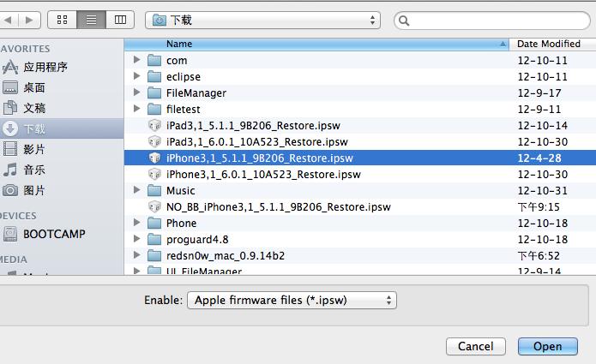Switch to list view
This screenshot has width=596, height=364.
tap(91, 20)
